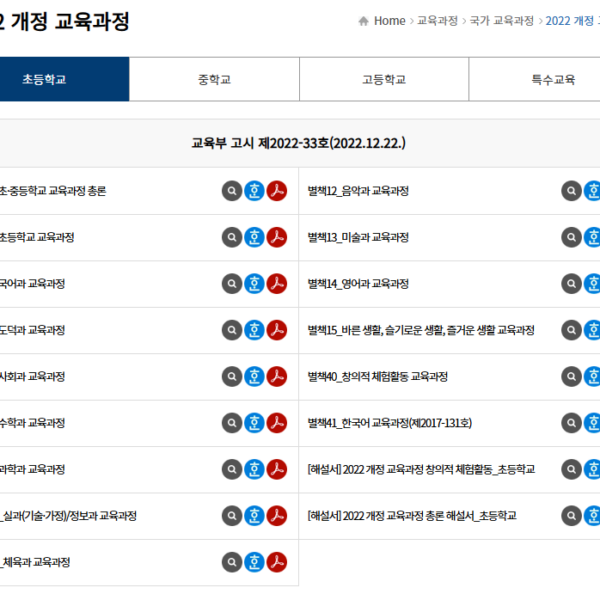Screen dimensions: 600x600
Task: Click 사회과 교육과정 title text
Action: [x=32, y=377]
